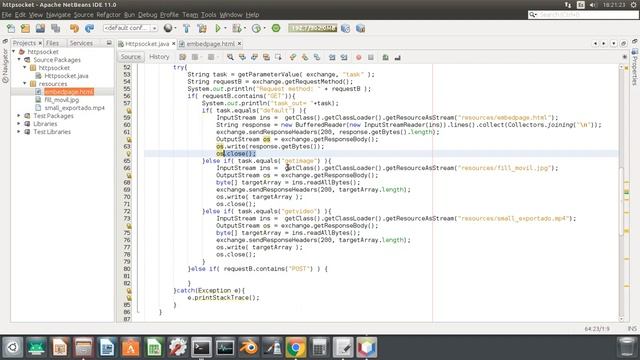Switch to Source view button
Screen dimensions: 640x360
pos(131,57)
